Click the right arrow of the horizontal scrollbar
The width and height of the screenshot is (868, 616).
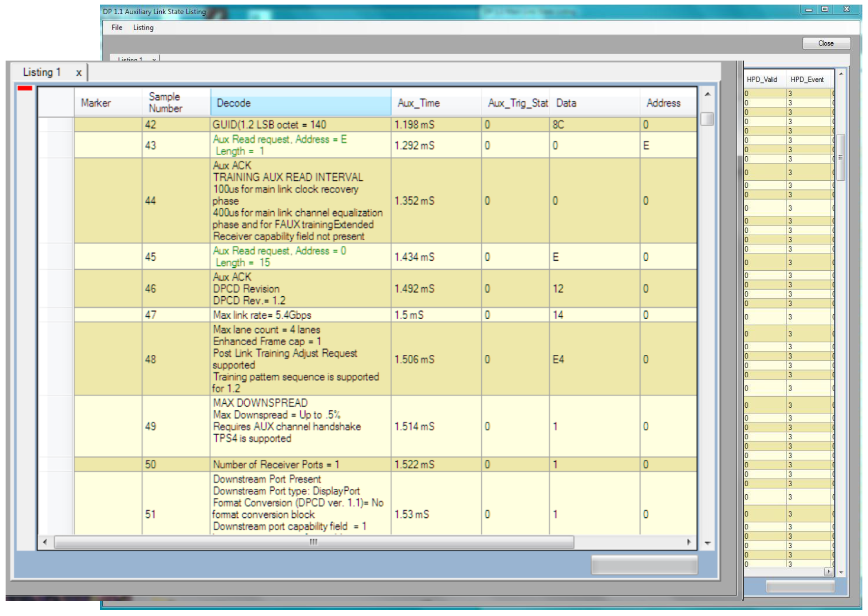click(x=689, y=542)
